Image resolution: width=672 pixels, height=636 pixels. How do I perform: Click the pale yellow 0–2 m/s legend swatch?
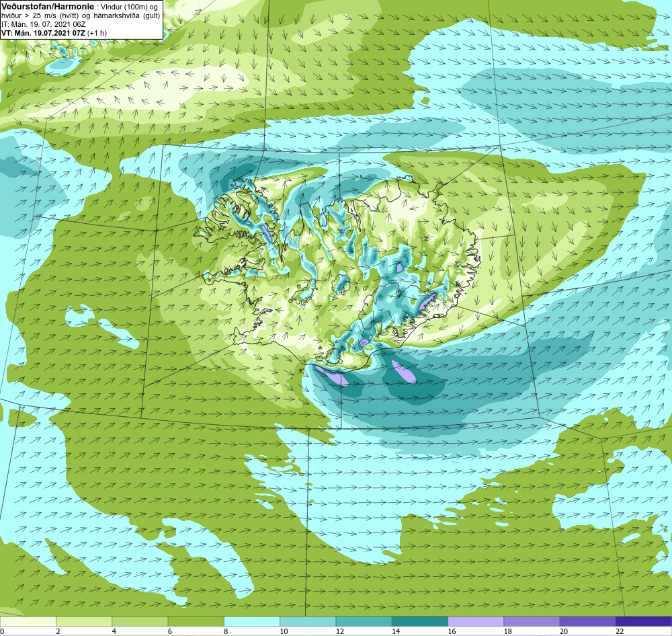pos(28,621)
